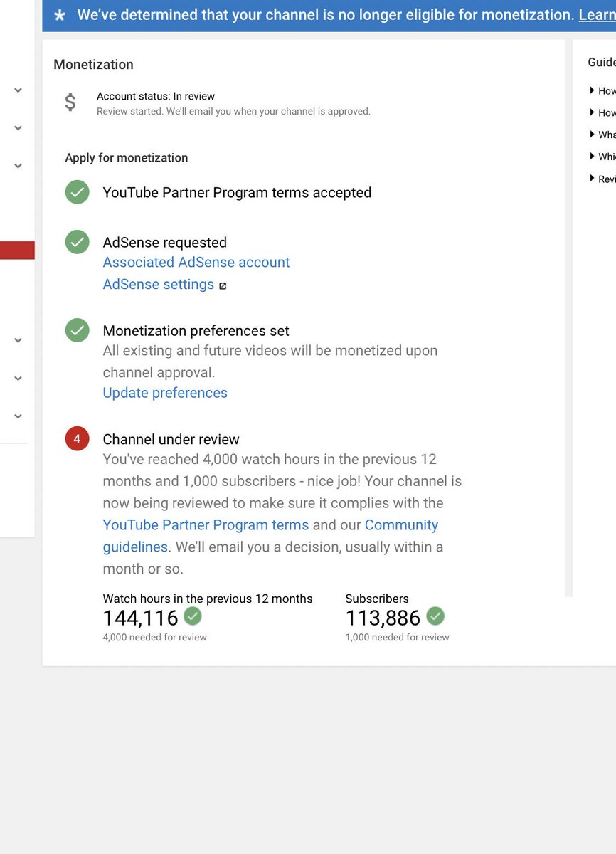The height and width of the screenshot is (854, 616).
Task: Click the 'AdSense requested' step title
Action: tap(165, 243)
